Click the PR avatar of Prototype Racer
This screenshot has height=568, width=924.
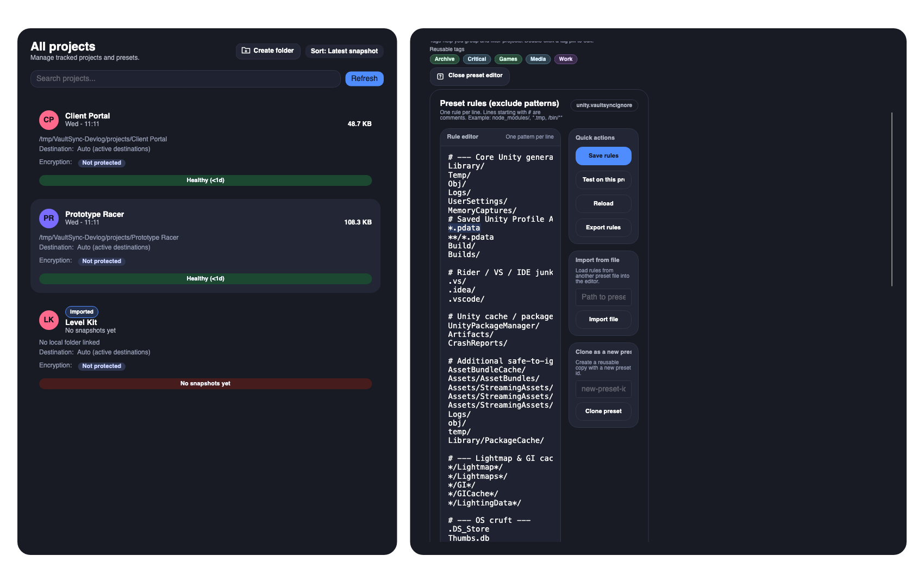(x=49, y=219)
